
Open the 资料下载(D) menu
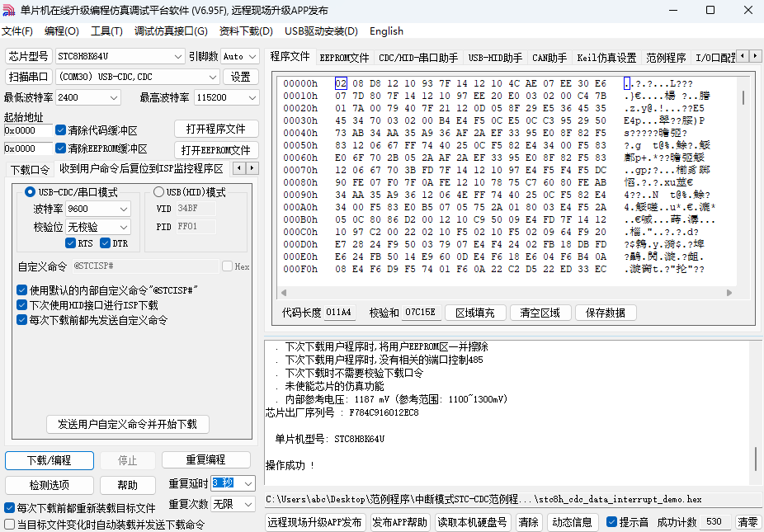click(x=246, y=31)
